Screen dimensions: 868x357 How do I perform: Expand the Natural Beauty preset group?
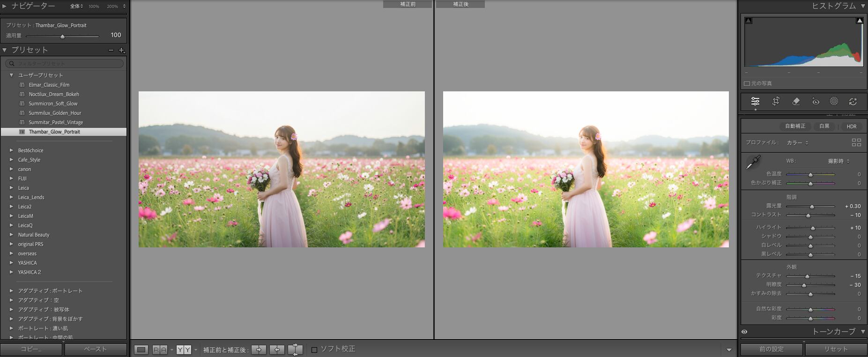(x=12, y=235)
